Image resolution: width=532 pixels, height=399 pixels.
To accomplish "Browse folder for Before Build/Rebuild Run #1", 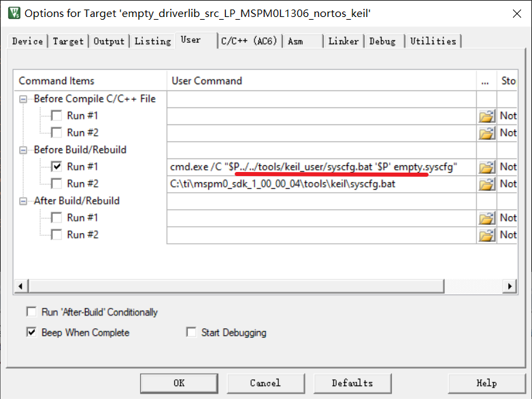I will point(486,167).
